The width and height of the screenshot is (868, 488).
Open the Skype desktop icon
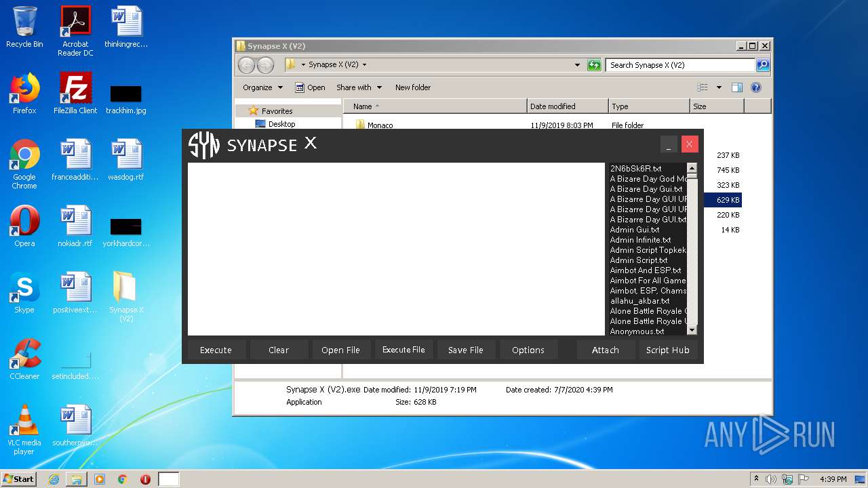coord(24,293)
